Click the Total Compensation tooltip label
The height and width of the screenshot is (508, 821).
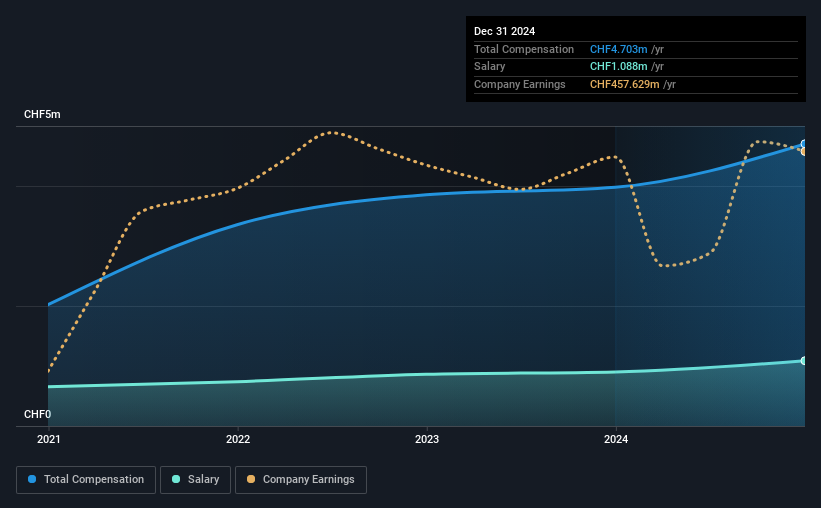524,49
